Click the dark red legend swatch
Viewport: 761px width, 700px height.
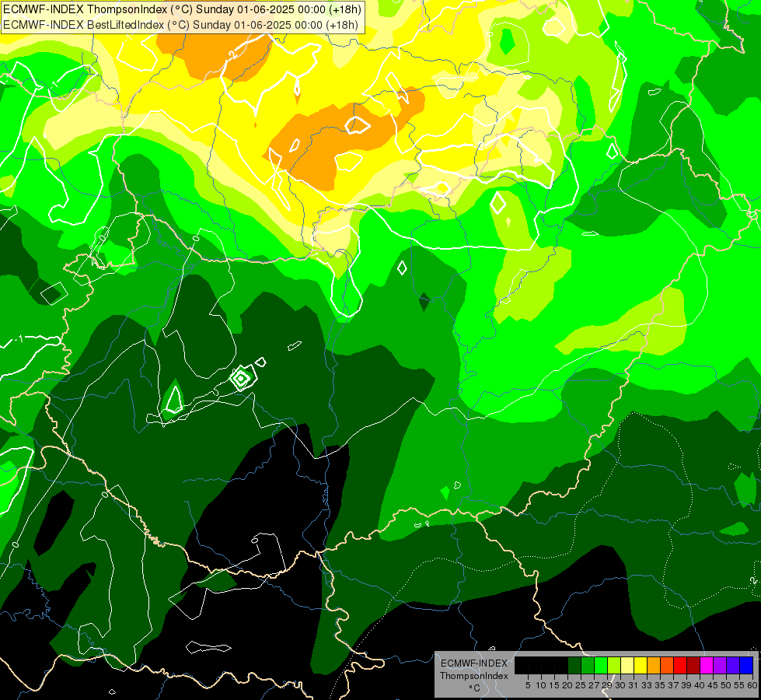[x=693, y=665]
